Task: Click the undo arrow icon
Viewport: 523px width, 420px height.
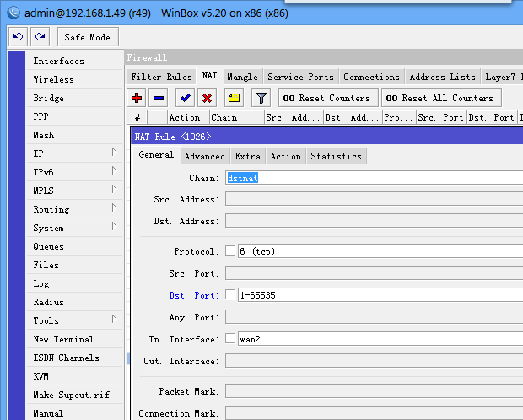Action: 18,37
